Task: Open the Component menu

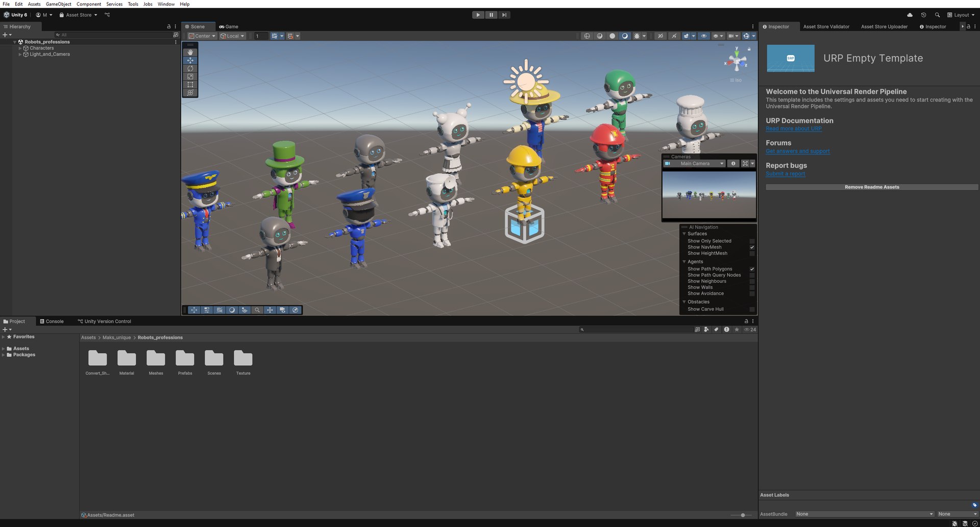Action: tap(88, 4)
